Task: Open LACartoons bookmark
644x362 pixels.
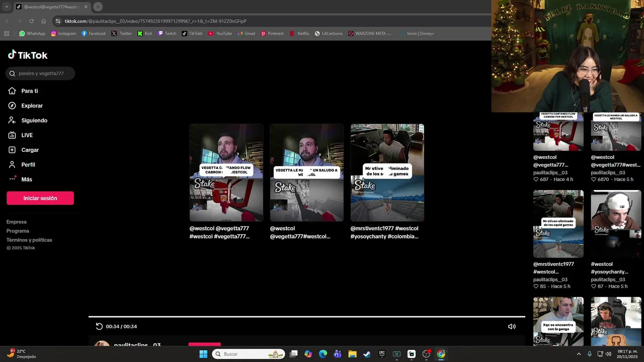Action: [329, 34]
